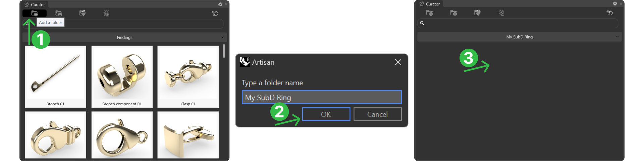Click the user folder icon in left Curator panel
The width and height of the screenshot is (644, 161).
click(x=59, y=13)
